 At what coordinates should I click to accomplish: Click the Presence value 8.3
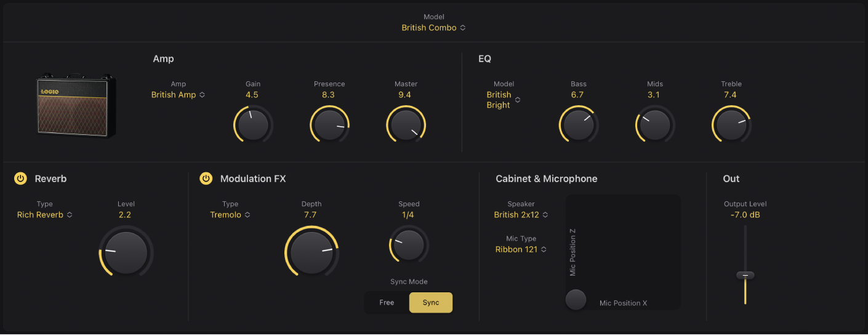pos(328,95)
